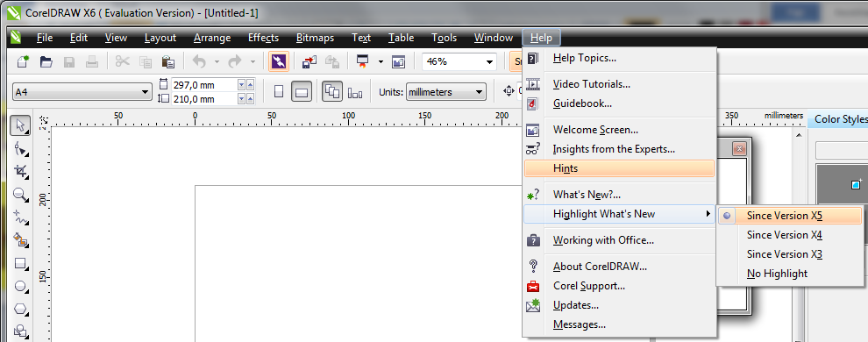Expand Highlight What's New submenu

[x=620, y=214]
